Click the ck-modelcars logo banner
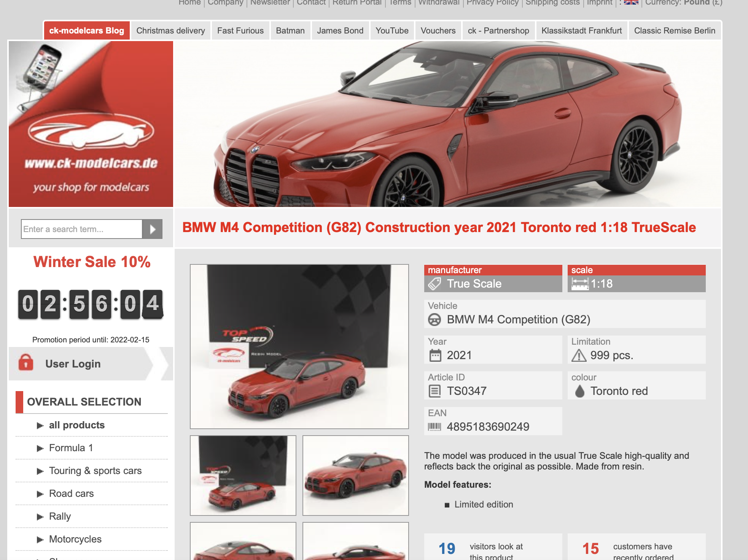Screen dimensions: 748x560 click(x=91, y=124)
